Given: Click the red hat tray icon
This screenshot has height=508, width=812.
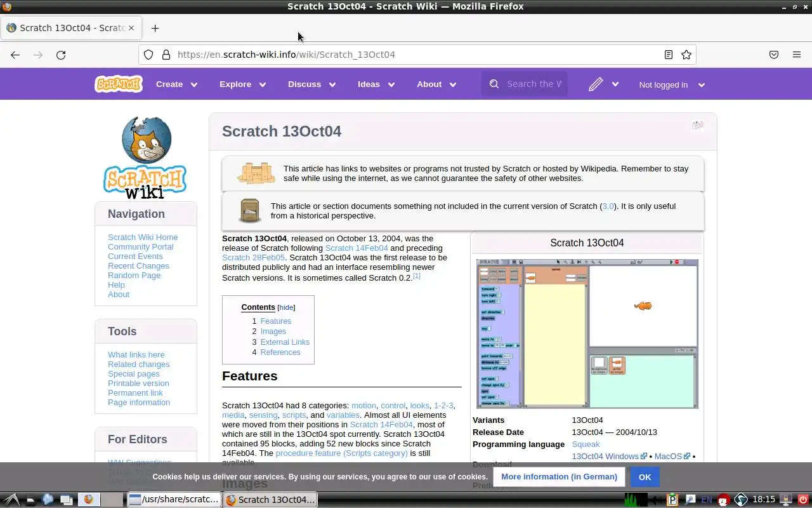Looking at the screenshot, I should 723,500.
